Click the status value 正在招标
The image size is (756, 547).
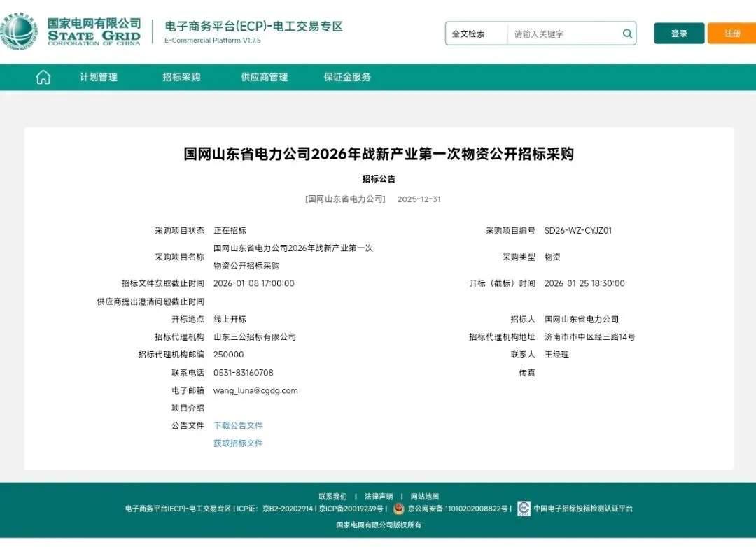230,230
